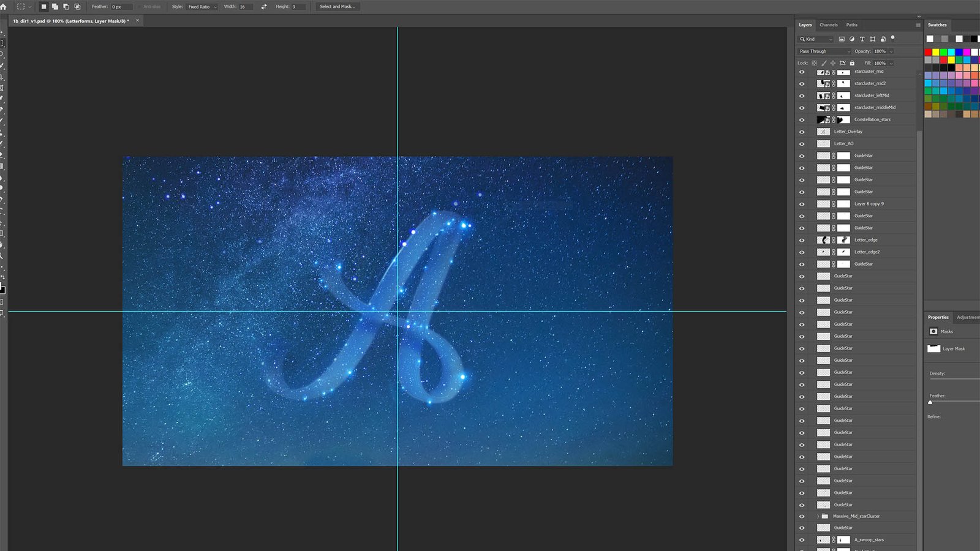Hide the Letter_edge layer
Screen dimensions: 980x551
point(802,240)
